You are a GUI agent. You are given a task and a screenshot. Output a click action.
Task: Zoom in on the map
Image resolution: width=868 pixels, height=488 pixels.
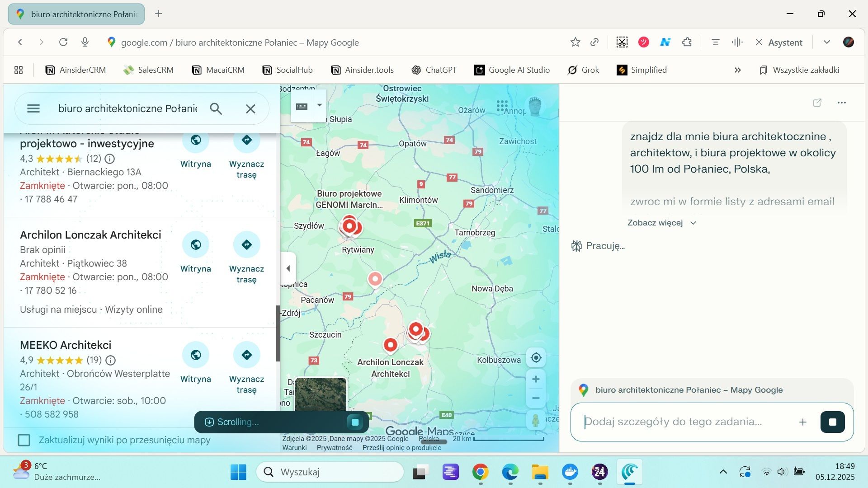tap(536, 379)
